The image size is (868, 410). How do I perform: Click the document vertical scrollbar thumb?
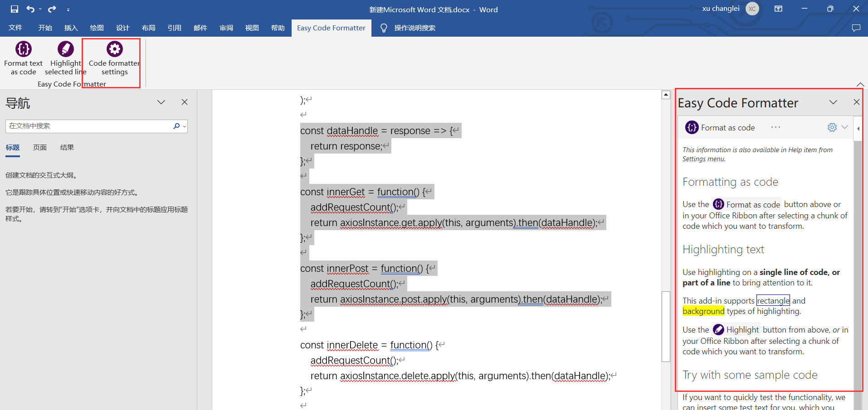666,326
